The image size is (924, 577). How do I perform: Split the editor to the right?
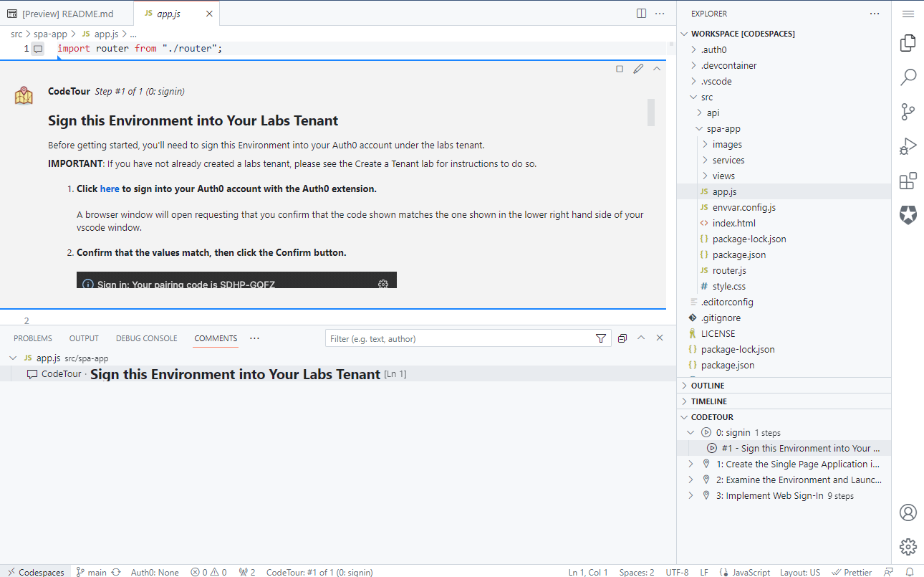click(x=642, y=14)
